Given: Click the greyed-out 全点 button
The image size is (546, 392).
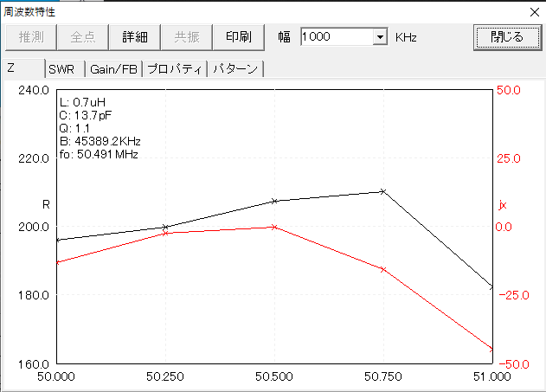Looking at the screenshot, I should (x=83, y=36).
